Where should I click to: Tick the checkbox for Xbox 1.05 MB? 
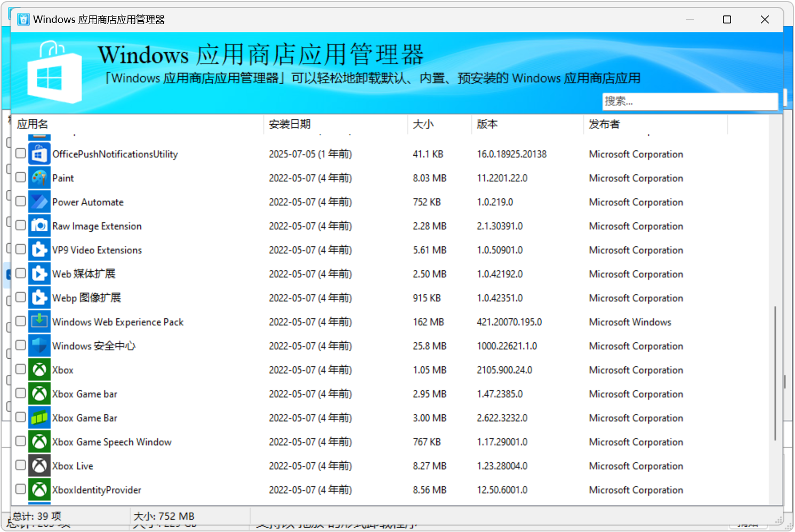[x=21, y=369]
